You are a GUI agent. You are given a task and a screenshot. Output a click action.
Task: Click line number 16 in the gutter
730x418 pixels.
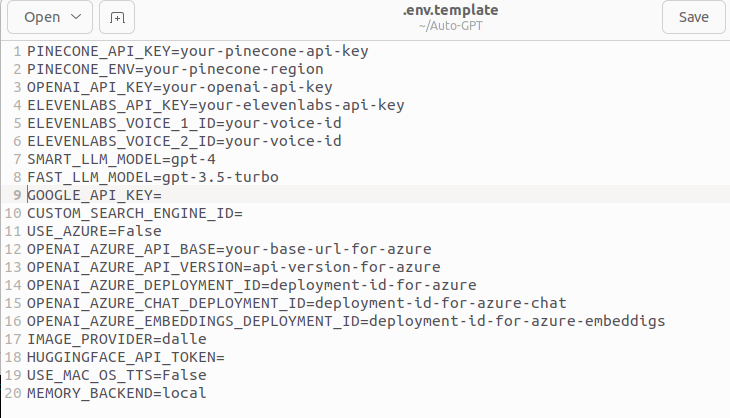click(x=12, y=321)
